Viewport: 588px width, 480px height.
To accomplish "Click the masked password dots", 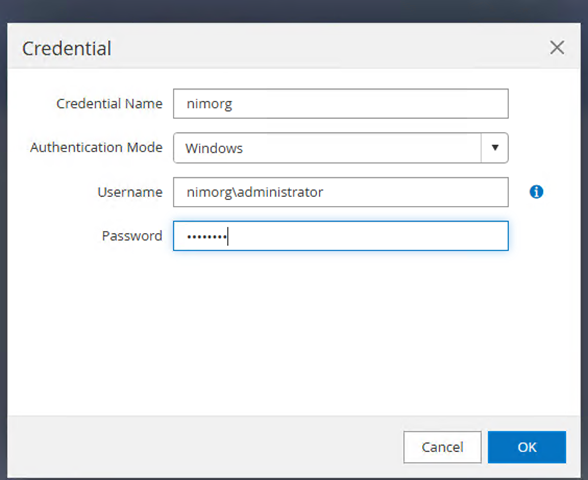I will click(207, 237).
